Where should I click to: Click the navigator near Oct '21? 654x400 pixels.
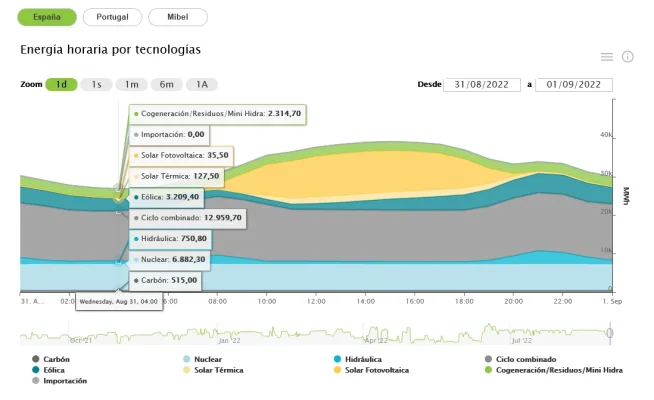pos(81,340)
